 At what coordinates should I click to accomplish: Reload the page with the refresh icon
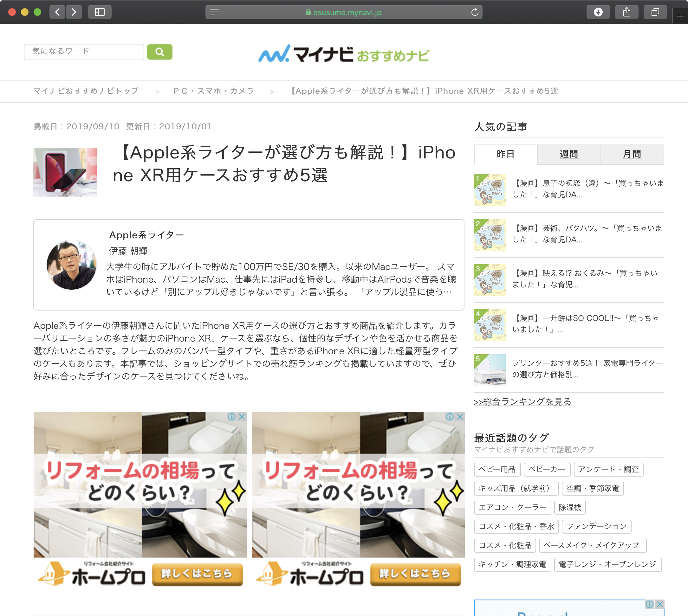tap(475, 12)
